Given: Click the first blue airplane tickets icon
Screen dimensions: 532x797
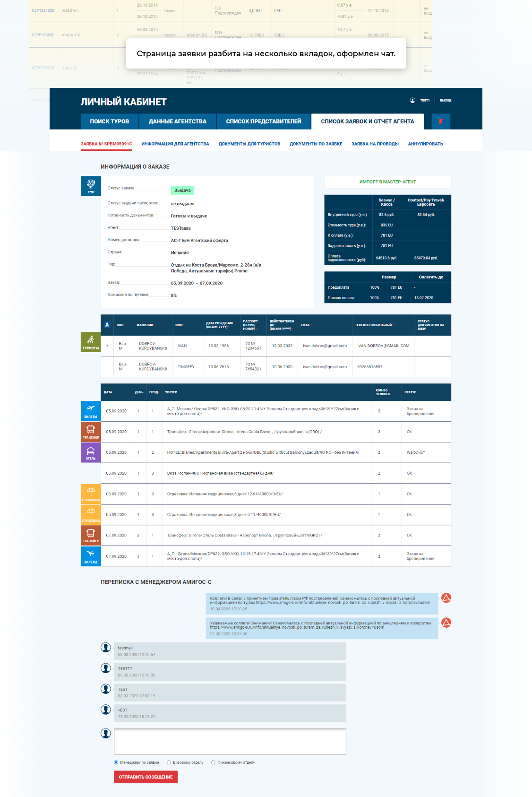Looking at the screenshot, I should pos(91,411).
